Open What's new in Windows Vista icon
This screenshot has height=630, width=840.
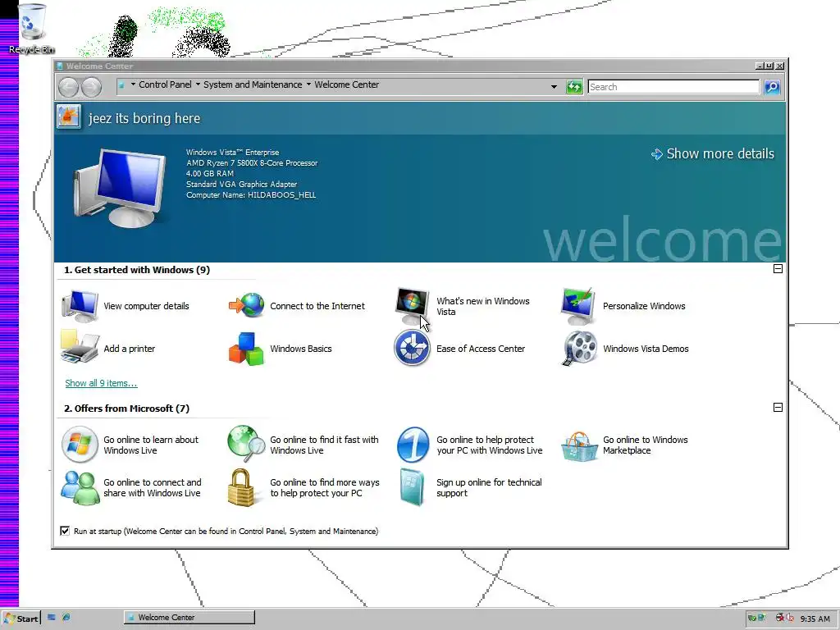point(413,306)
